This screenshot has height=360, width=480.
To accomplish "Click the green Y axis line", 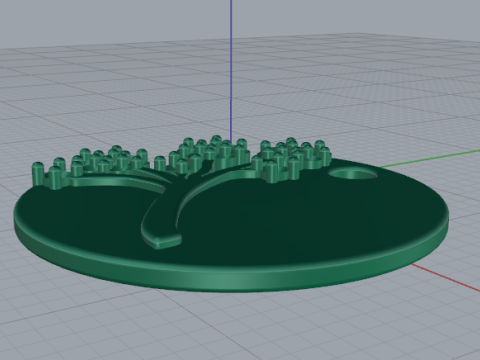I will point(430,158).
